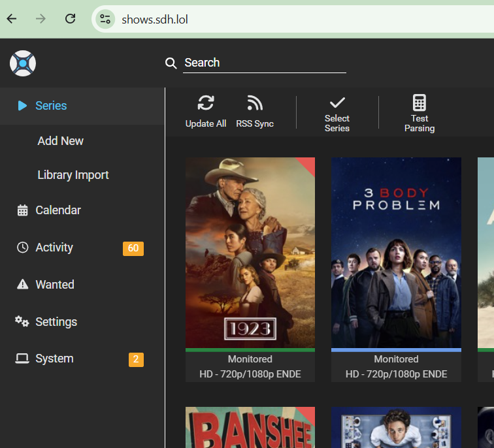Click the Monitored label under 3 Body Problem
This screenshot has height=448, width=494.
[396, 359]
